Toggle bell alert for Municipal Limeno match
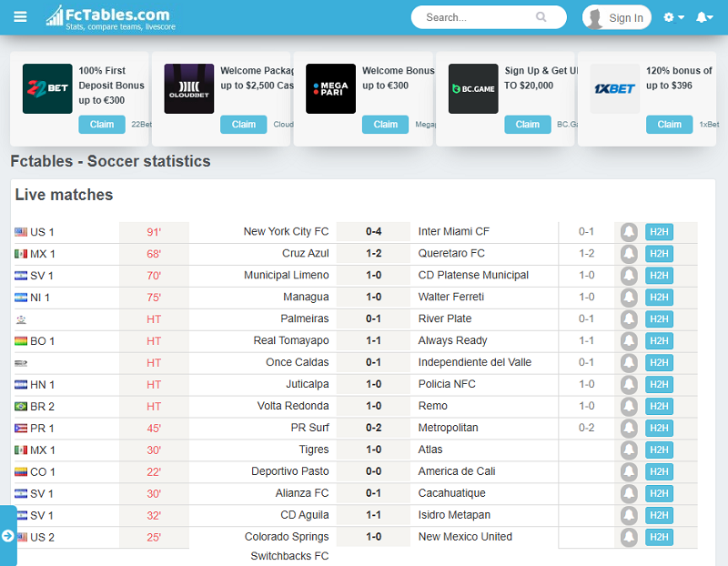 point(629,276)
